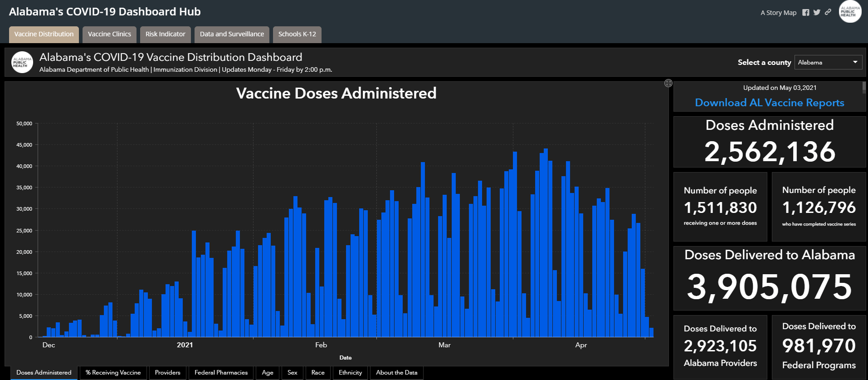Share the dashboard on Facebook

[805, 13]
